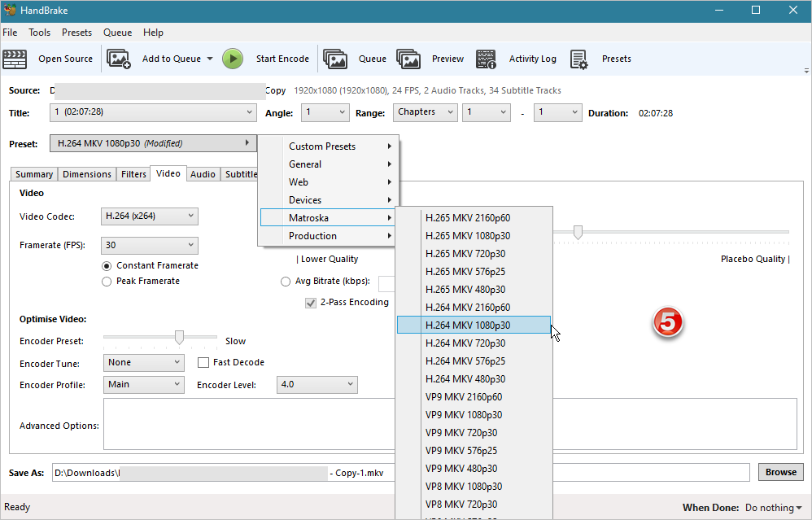Click the Queue stacked images icon
812x520 pixels.
[x=335, y=59]
